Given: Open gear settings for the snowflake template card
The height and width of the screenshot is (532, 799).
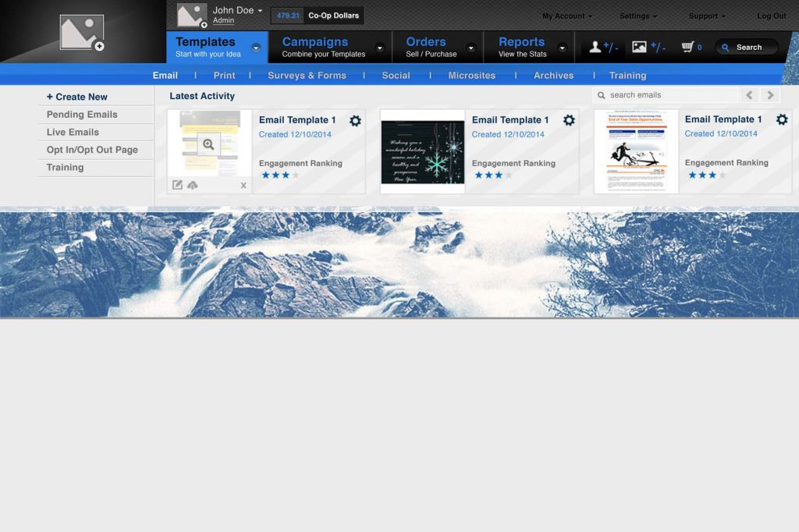Looking at the screenshot, I should coord(569,120).
